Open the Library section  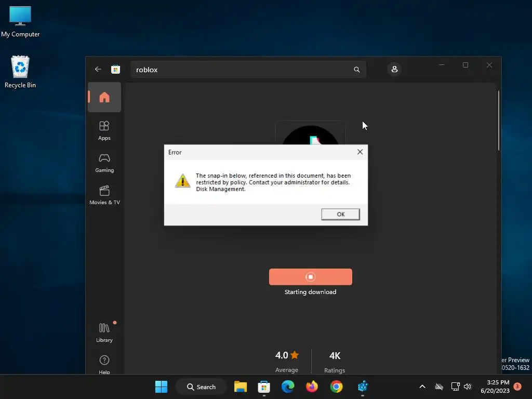[104, 332]
